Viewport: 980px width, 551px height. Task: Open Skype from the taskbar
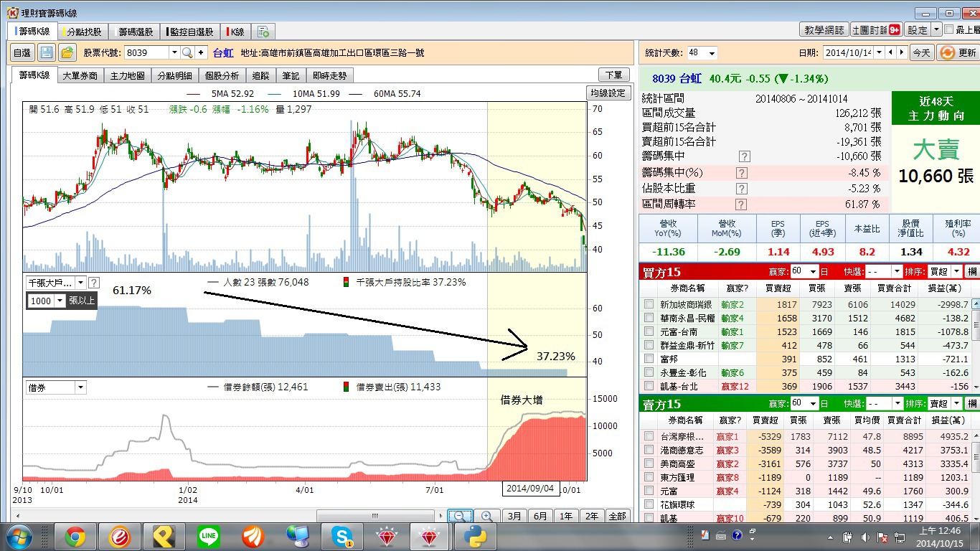coord(342,537)
